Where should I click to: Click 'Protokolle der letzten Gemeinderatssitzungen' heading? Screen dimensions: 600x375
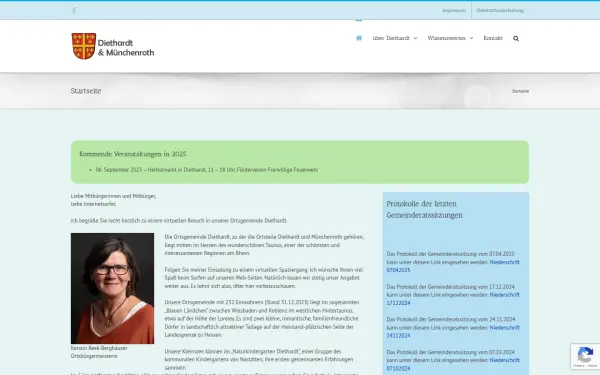tap(424, 209)
